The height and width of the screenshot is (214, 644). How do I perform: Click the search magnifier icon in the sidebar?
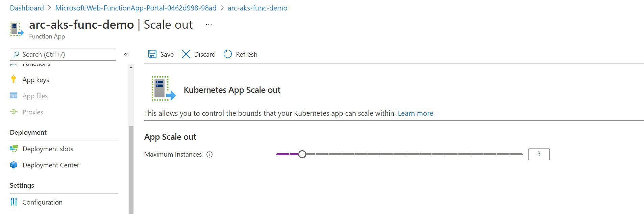click(16, 54)
